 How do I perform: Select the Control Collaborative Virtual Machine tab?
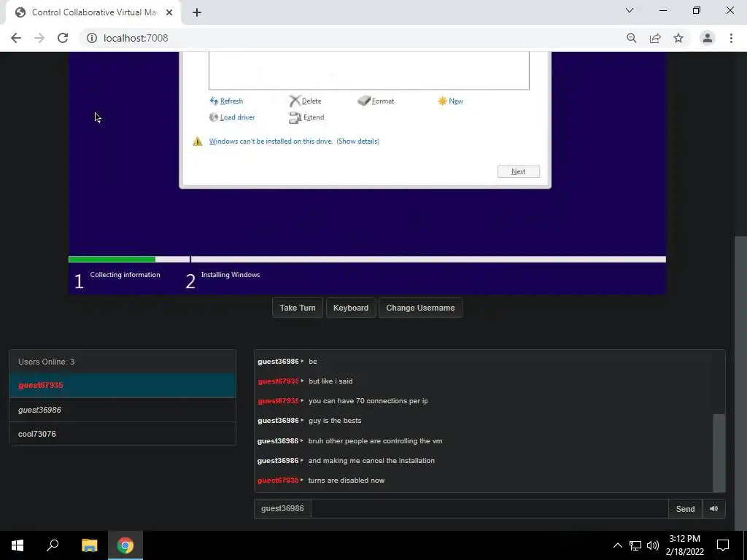pos(94,12)
